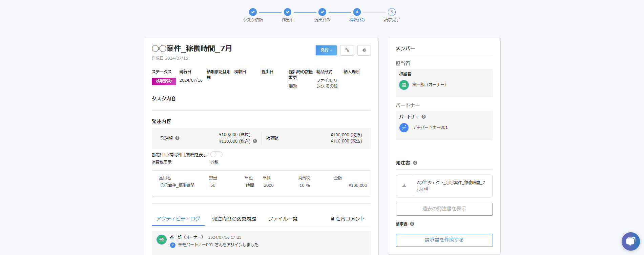
Task: Click デモパートナー001 avatar in partner panel
Action: tap(404, 127)
